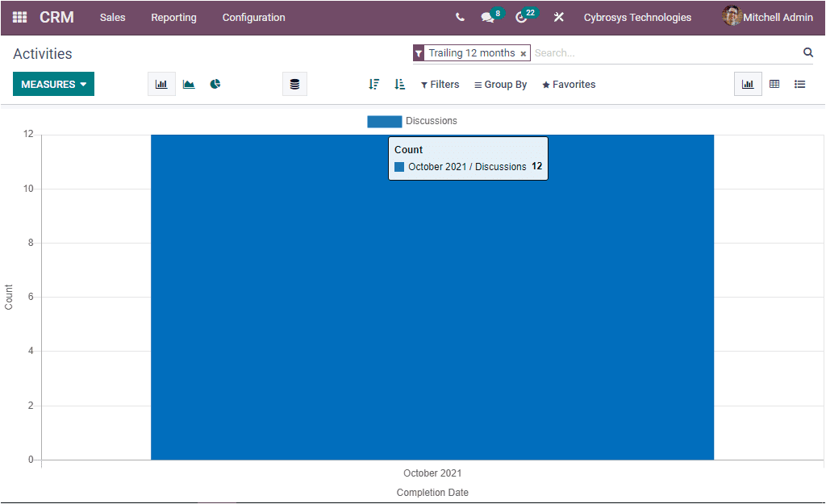826x504 pixels.
Task: Remove the Trailing 12 months filter
Action: (523, 52)
